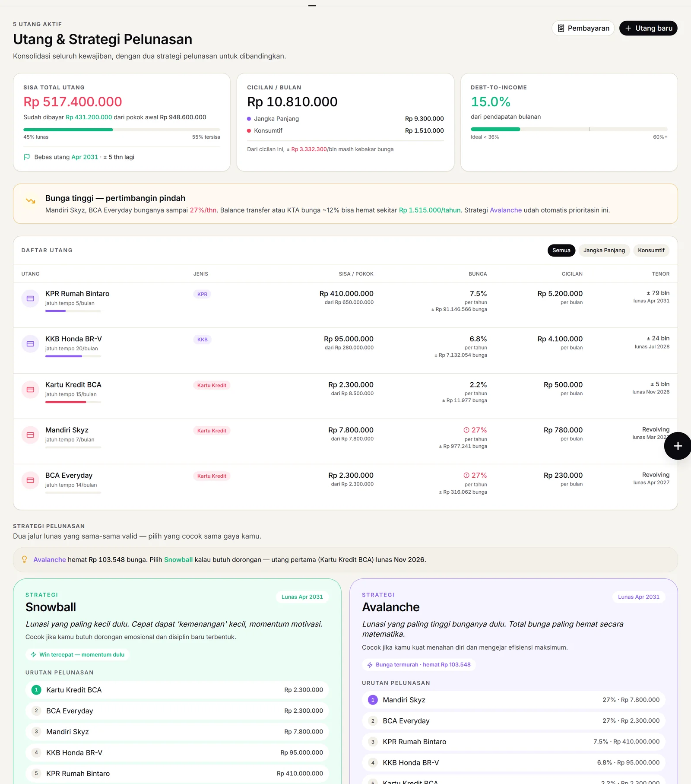Click the KPR type tag

tap(202, 294)
